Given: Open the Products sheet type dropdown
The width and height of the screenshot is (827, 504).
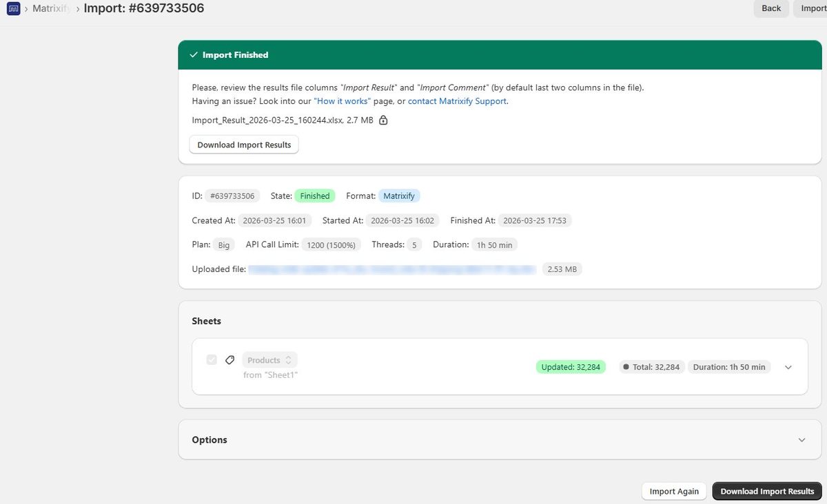Looking at the screenshot, I should point(269,360).
